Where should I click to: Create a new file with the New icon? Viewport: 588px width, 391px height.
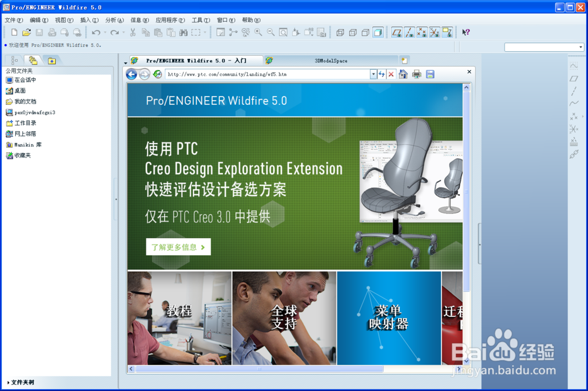pyautogui.click(x=14, y=32)
